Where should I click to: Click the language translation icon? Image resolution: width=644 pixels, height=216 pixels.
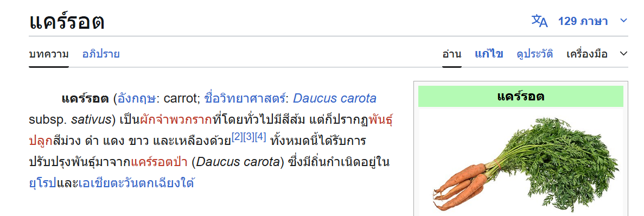coord(540,21)
